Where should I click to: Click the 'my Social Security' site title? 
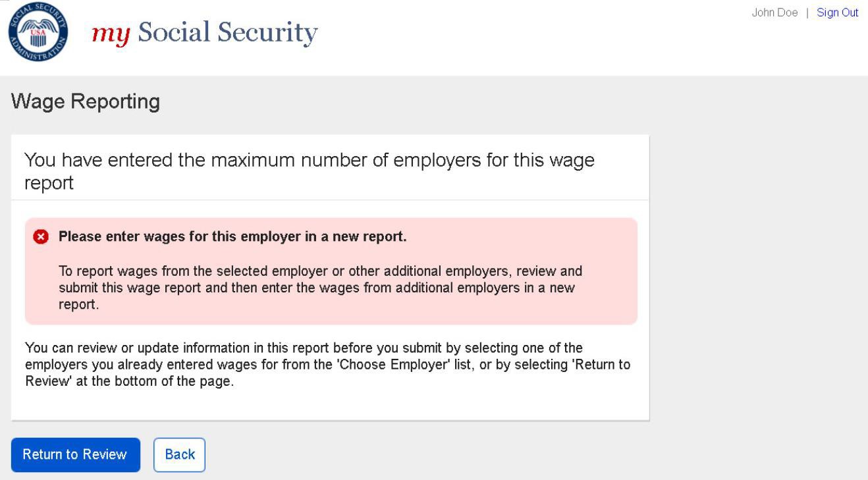[x=204, y=32]
